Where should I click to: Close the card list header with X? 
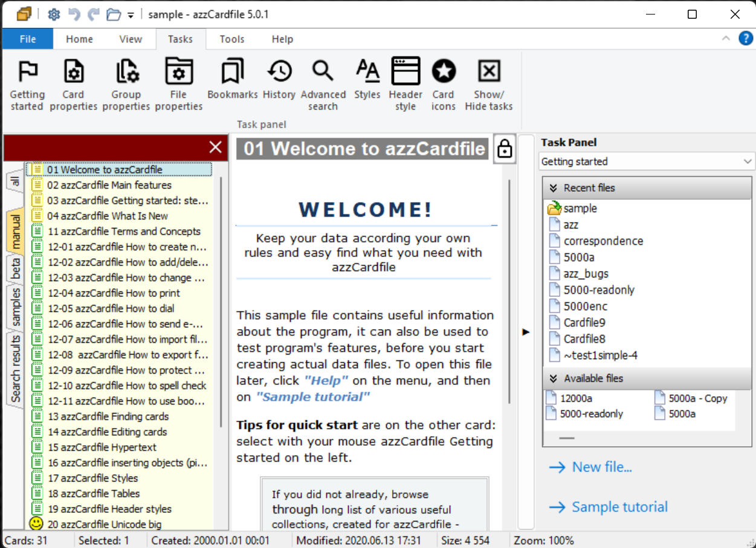coord(215,147)
